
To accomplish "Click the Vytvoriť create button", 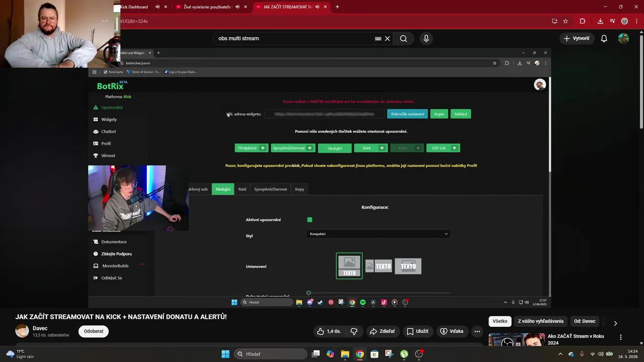I will [577, 39].
